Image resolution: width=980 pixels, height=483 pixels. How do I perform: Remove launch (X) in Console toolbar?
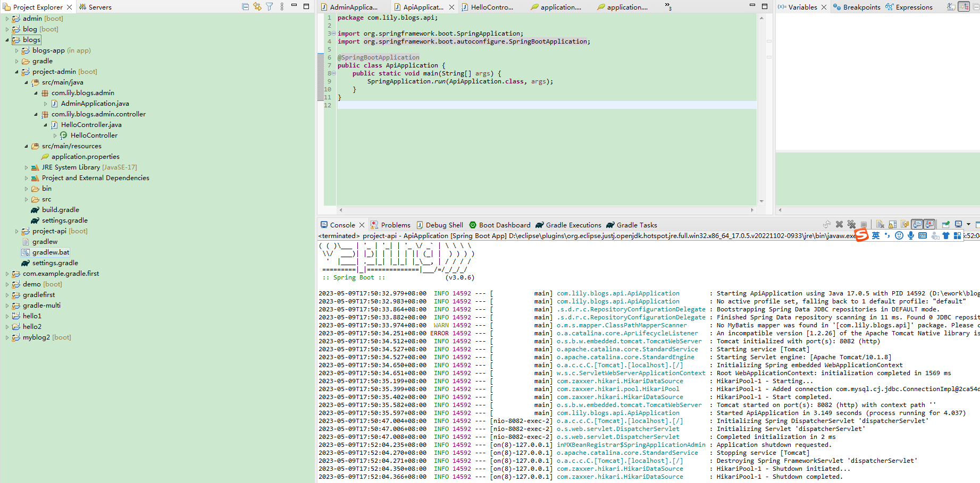point(839,224)
